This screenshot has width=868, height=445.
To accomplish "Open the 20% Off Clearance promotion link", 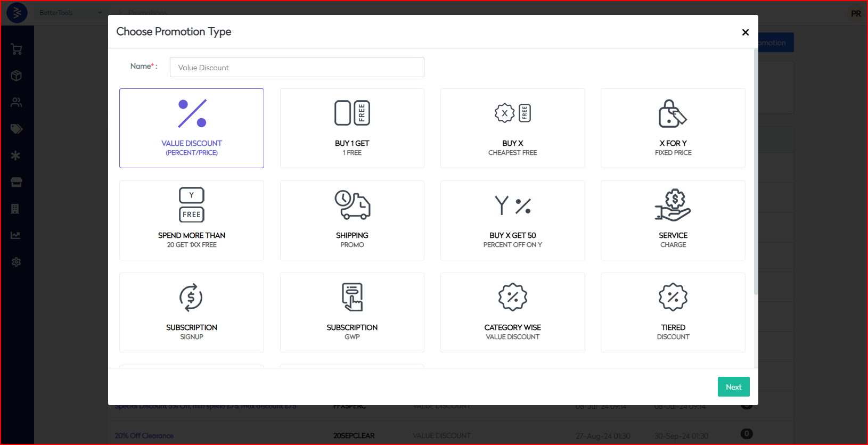I will [144, 435].
